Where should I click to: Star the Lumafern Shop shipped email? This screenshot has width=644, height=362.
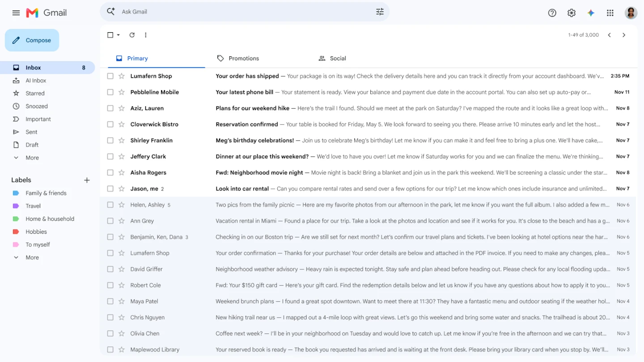[121, 76]
